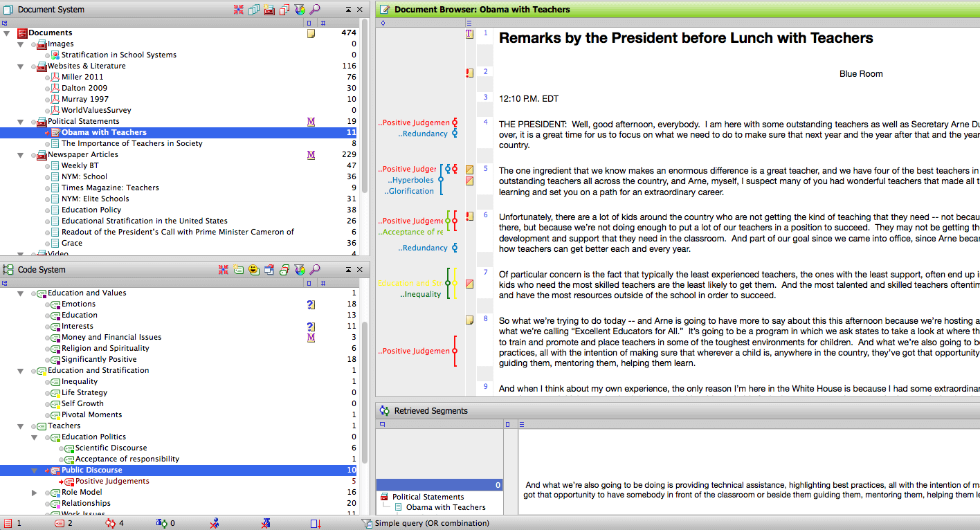980x530 pixels.
Task: Collapse Political Statements group
Action: click(20, 121)
